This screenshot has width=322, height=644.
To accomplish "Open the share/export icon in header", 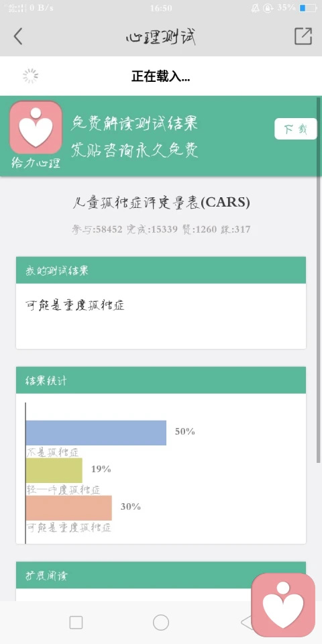I will coord(303,36).
